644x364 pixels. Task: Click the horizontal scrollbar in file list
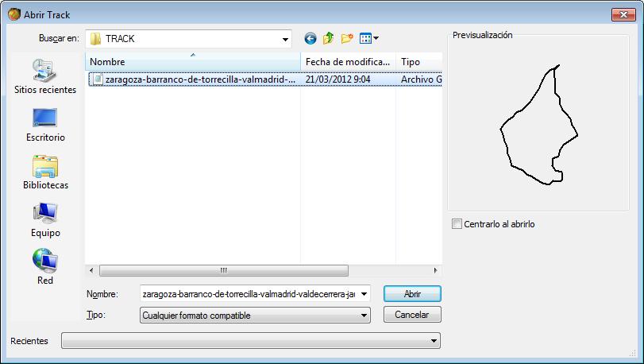pyautogui.click(x=224, y=270)
